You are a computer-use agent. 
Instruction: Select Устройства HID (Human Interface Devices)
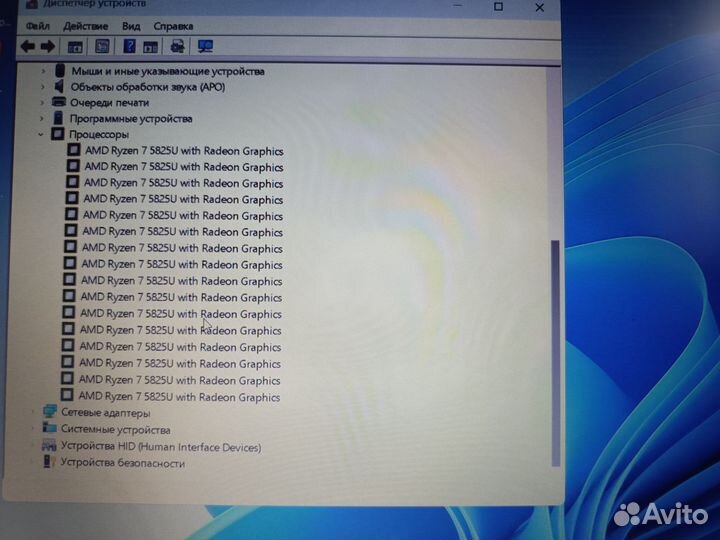(161, 447)
